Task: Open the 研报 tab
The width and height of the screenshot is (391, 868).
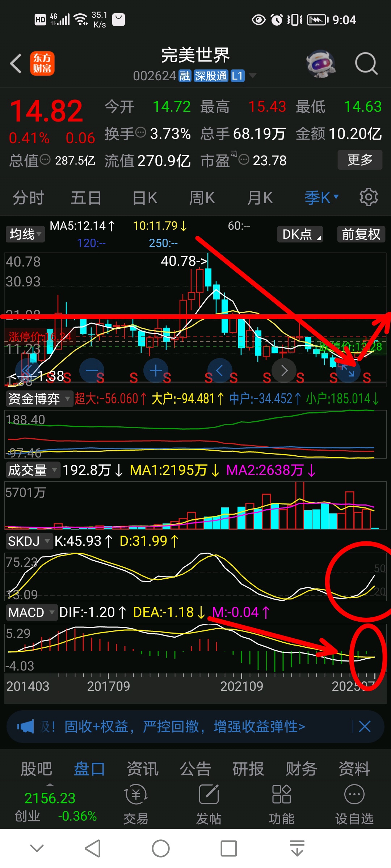Action: 248,769
